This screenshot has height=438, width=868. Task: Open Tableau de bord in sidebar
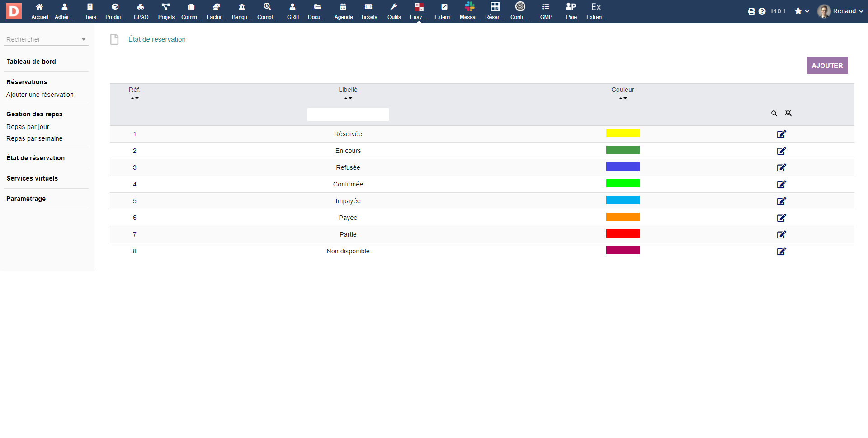(x=31, y=62)
